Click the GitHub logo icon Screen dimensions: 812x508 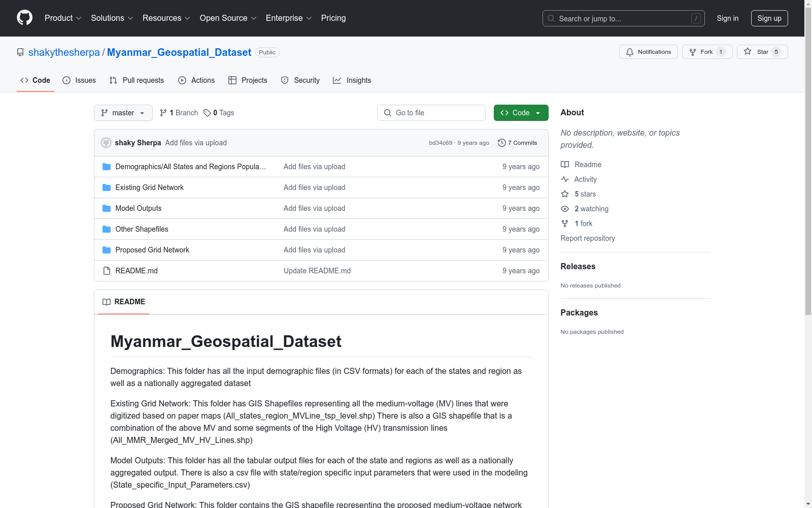(24, 18)
